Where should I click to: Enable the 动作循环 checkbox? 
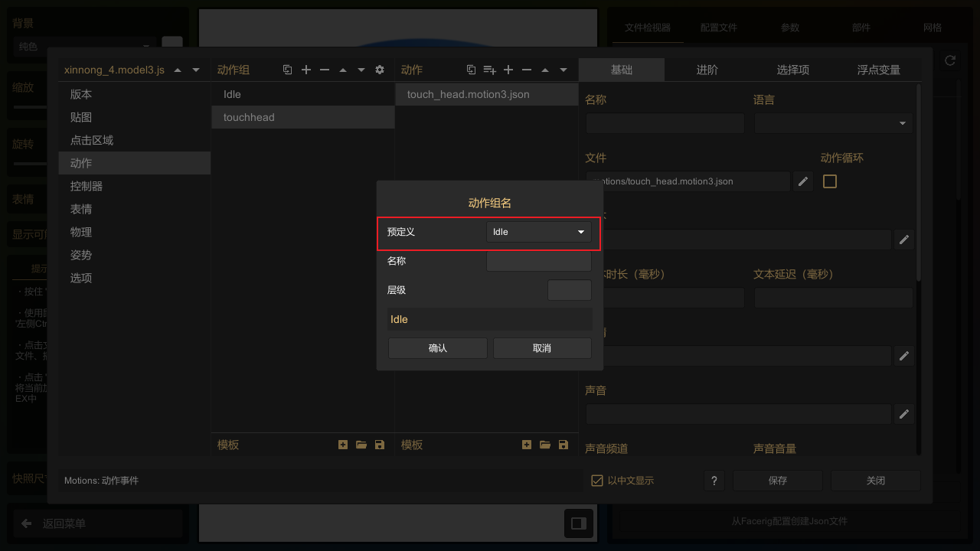point(830,181)
